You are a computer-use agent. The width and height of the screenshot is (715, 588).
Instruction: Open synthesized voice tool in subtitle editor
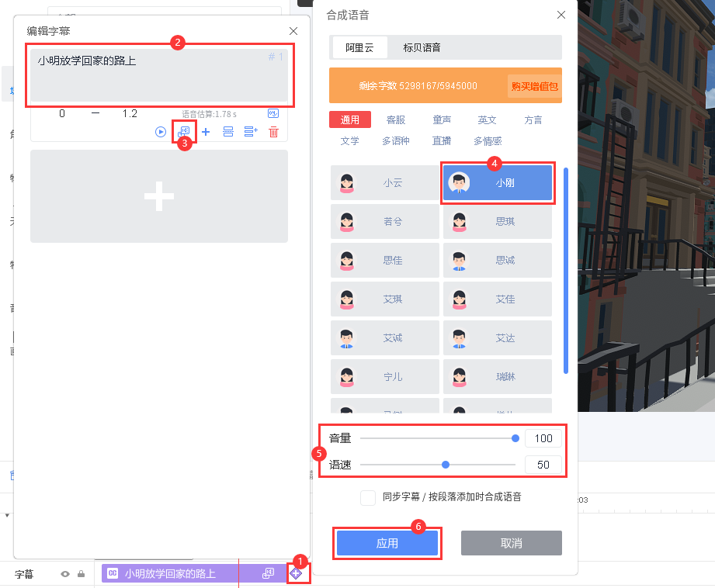(183, 132)
